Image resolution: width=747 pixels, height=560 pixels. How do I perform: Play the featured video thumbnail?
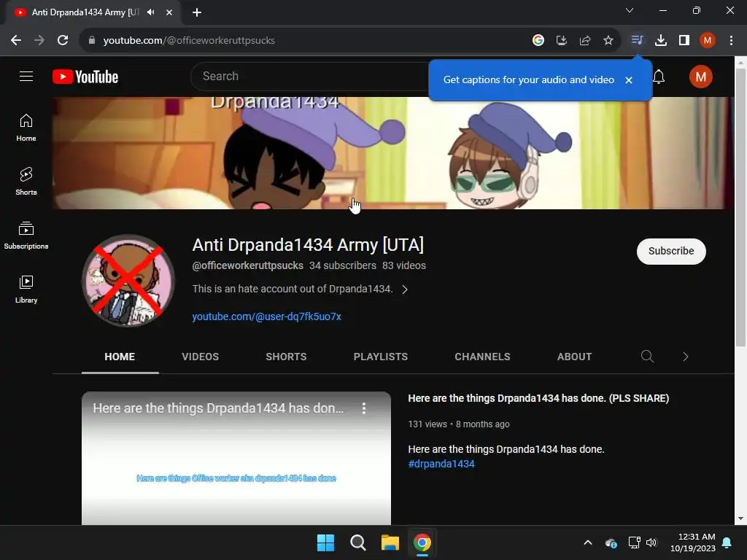pyautogui.click(x=236, y=459)
